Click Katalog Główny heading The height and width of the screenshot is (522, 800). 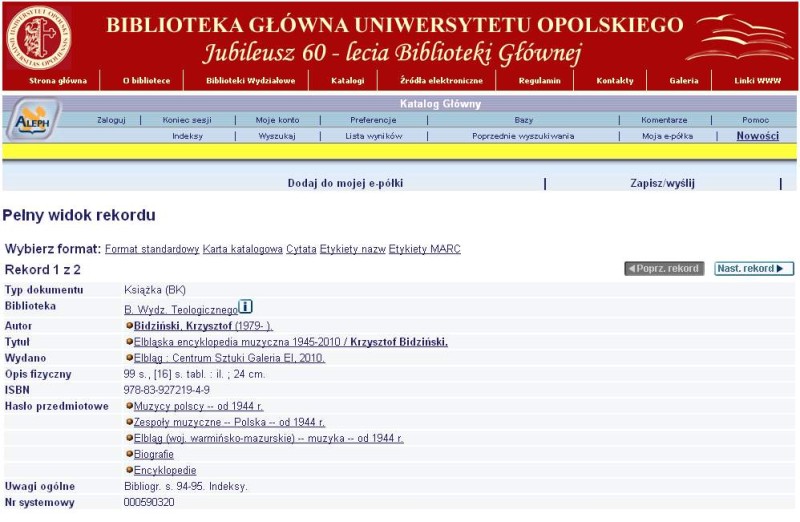[440, 104]
